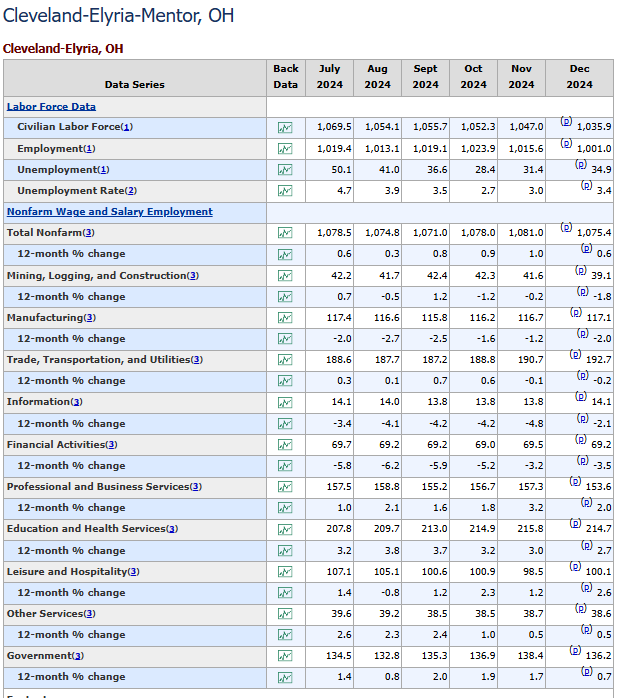Open back data chart for Unemployment row

(x=285, y=170)
